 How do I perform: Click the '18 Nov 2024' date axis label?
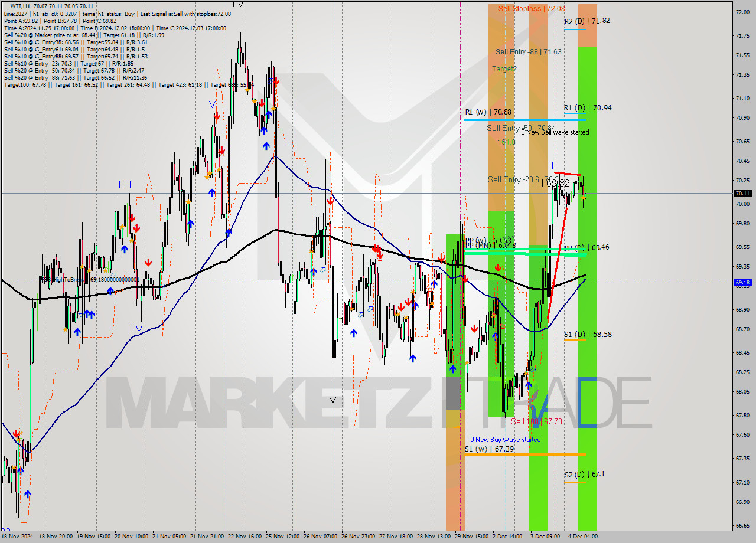point(17,537)
